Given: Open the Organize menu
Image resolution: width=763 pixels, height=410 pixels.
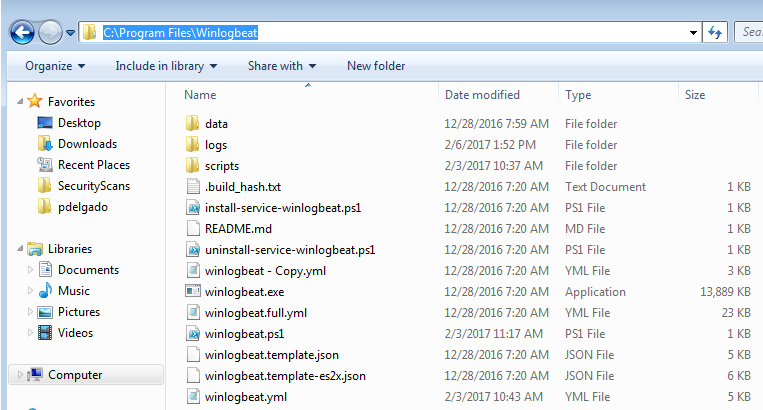Looking at the screenshot, I should pyautogui.click(x=55, y=66).
